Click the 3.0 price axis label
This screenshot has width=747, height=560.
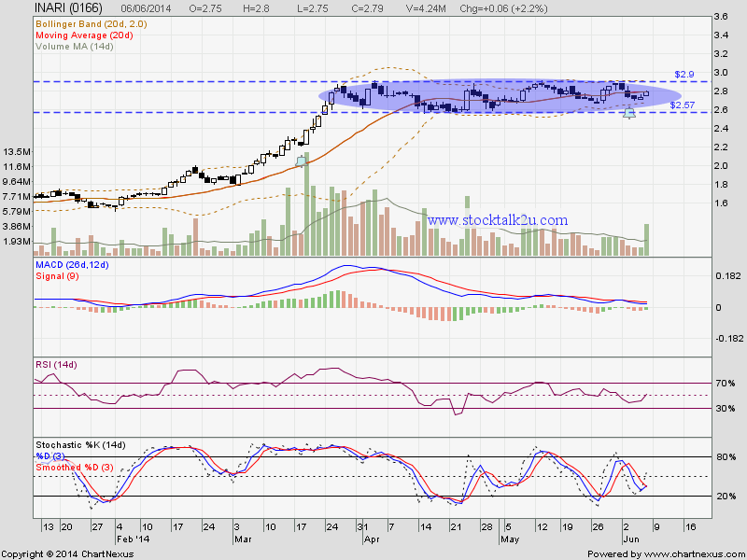point(720,73)
